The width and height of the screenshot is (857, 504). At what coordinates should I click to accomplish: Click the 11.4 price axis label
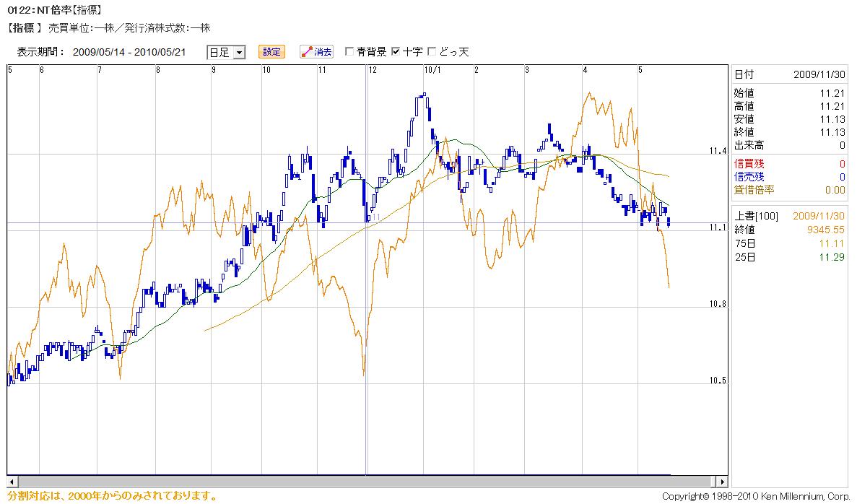(717, 151)
